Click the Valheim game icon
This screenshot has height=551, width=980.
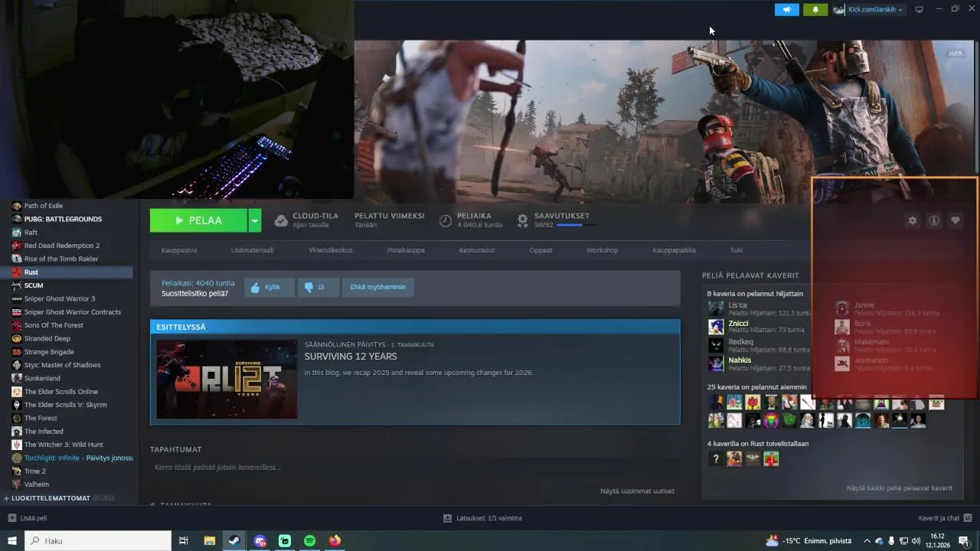(17, 484)
